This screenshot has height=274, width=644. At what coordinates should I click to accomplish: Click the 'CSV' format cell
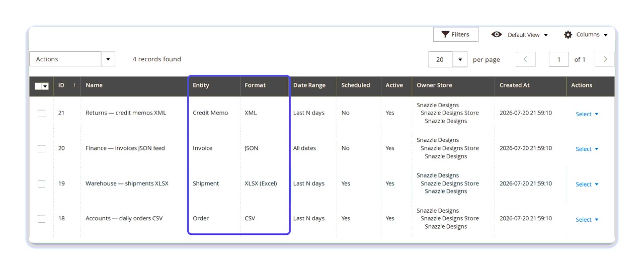click(x=250, y=219)
